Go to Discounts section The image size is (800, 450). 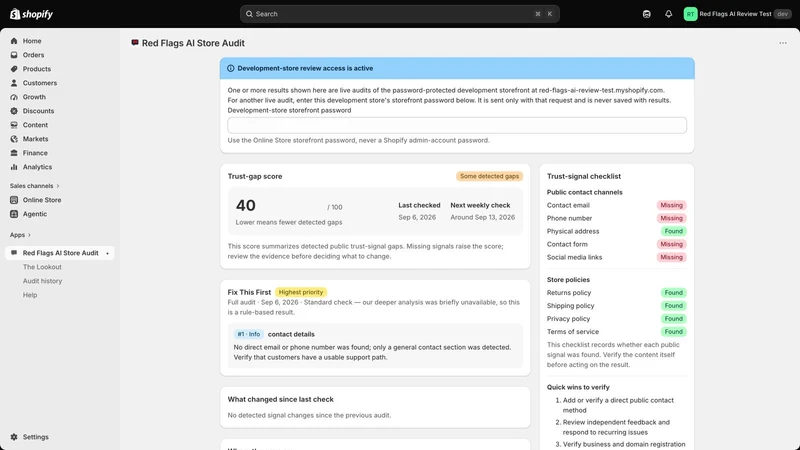click(38, 111)
